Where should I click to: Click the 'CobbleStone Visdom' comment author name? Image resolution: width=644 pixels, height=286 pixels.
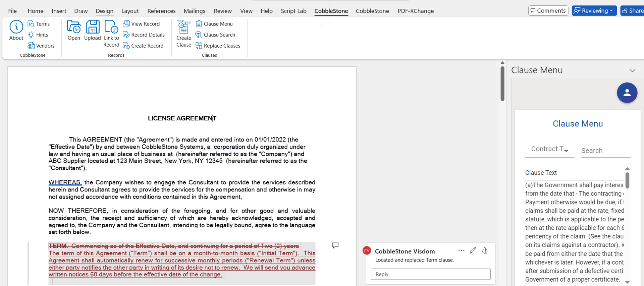pos(405,251)
